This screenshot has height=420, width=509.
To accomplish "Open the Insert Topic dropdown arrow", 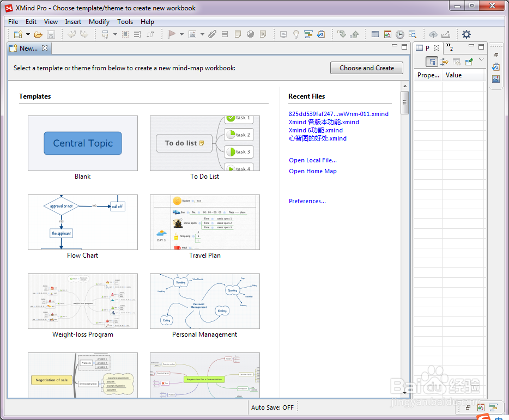I will 115,34.
